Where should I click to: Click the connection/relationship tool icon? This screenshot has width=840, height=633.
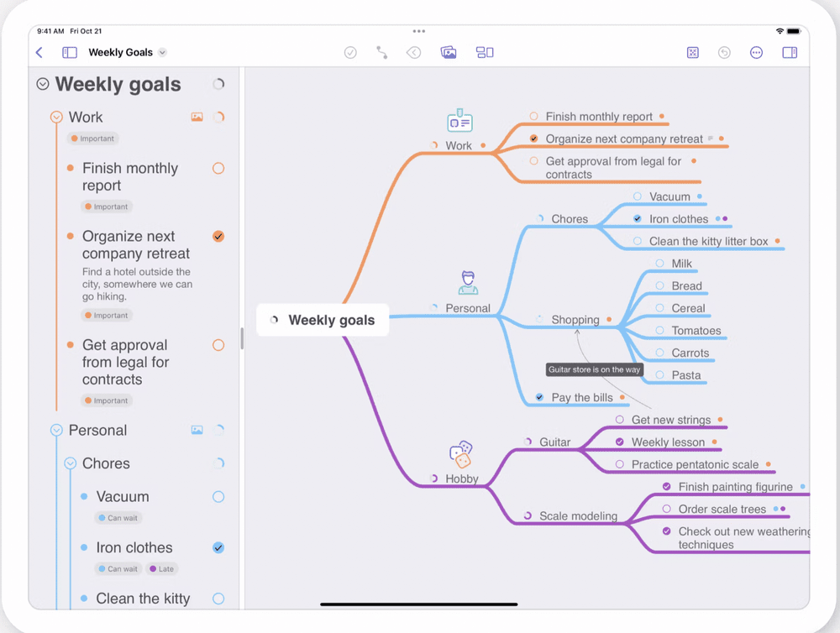(381, 52)
